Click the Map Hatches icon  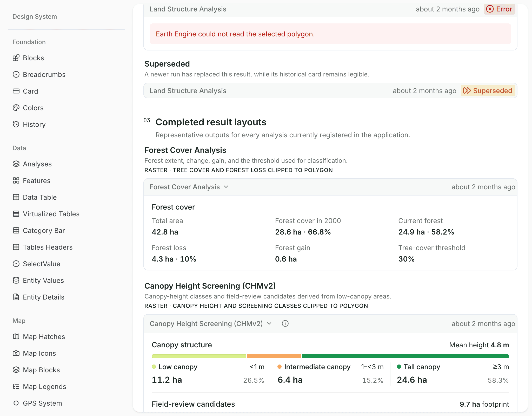click(16, 337)
